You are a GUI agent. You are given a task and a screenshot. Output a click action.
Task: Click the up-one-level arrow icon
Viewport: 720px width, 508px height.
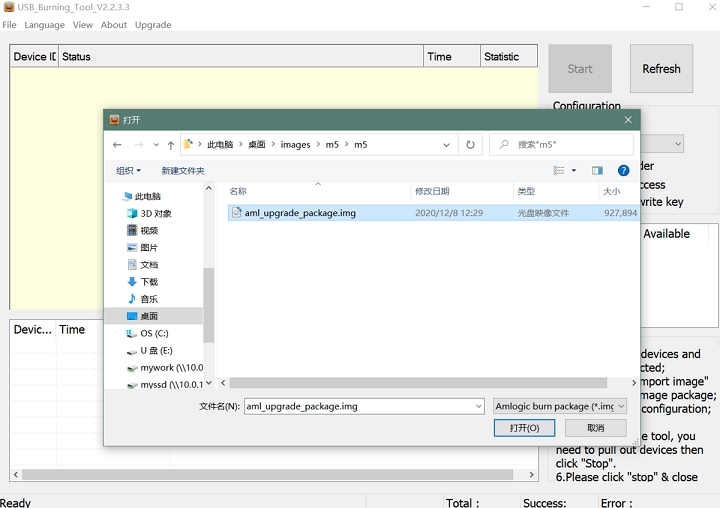click(171, 145)
